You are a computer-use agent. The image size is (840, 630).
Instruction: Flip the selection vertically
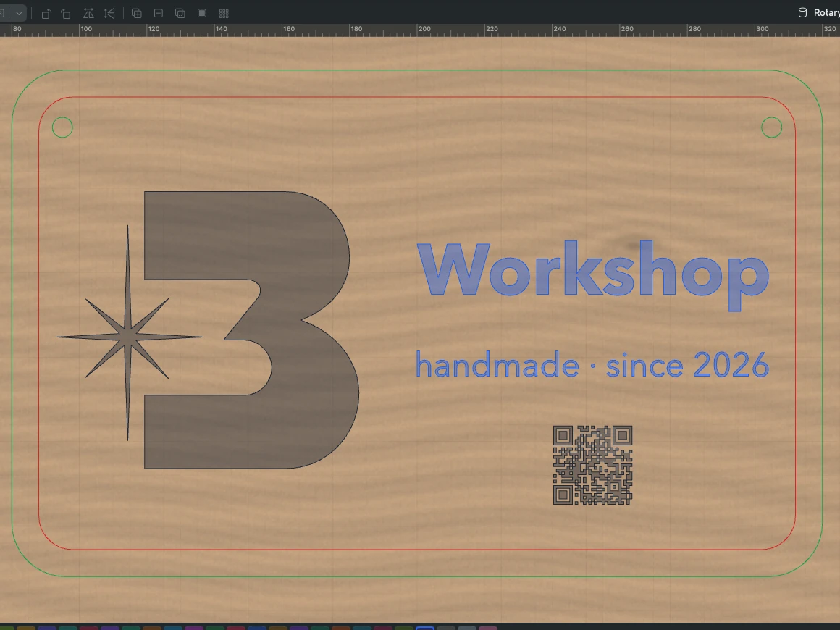[109, 13]
